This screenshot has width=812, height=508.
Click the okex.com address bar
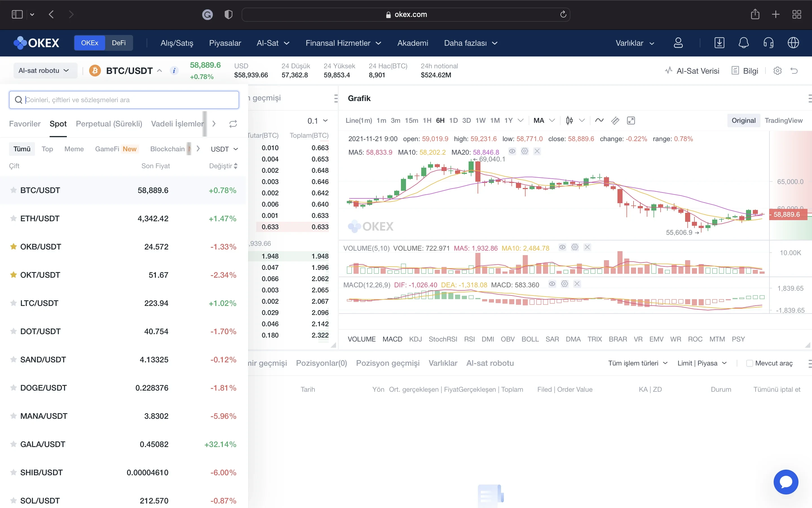[x=406, y=14]
